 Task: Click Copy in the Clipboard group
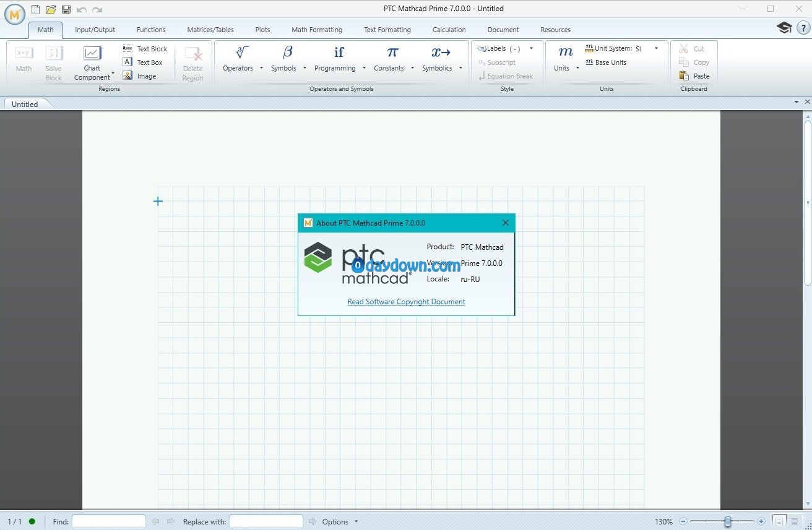click(x=694, y=62)
